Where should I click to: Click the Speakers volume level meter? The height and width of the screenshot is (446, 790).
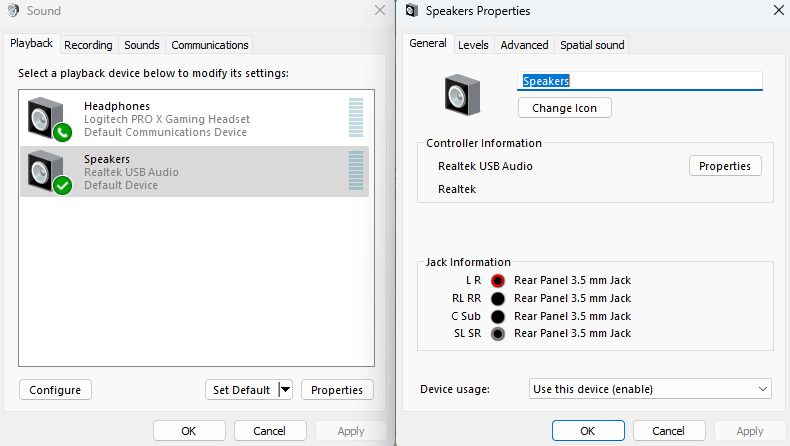(x=356, y=171)
